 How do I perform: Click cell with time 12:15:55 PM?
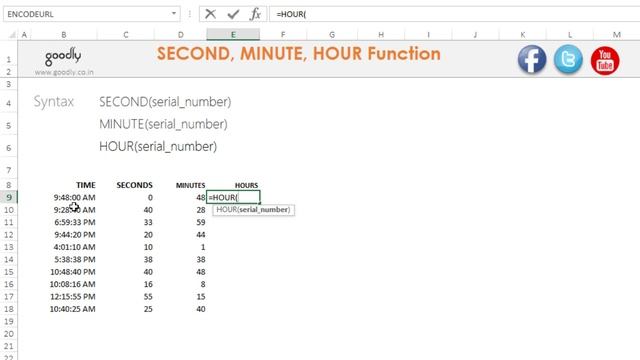(x=64, y=297)
